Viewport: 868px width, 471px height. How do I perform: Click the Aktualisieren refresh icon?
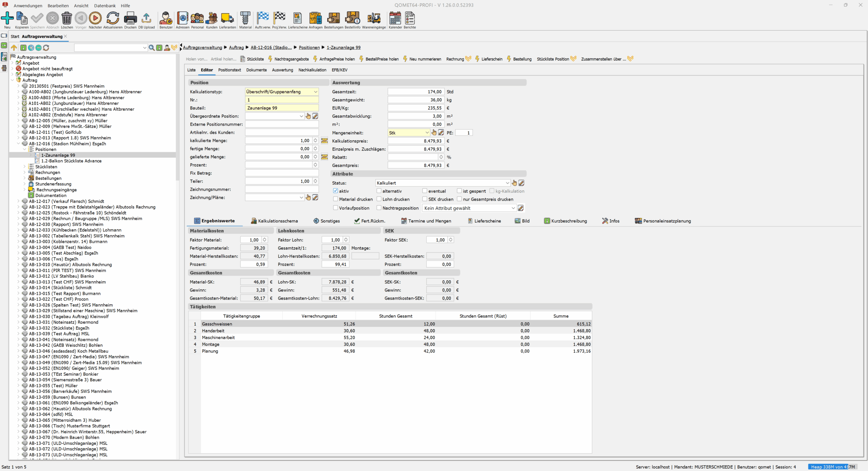click(x=113, y=19)
